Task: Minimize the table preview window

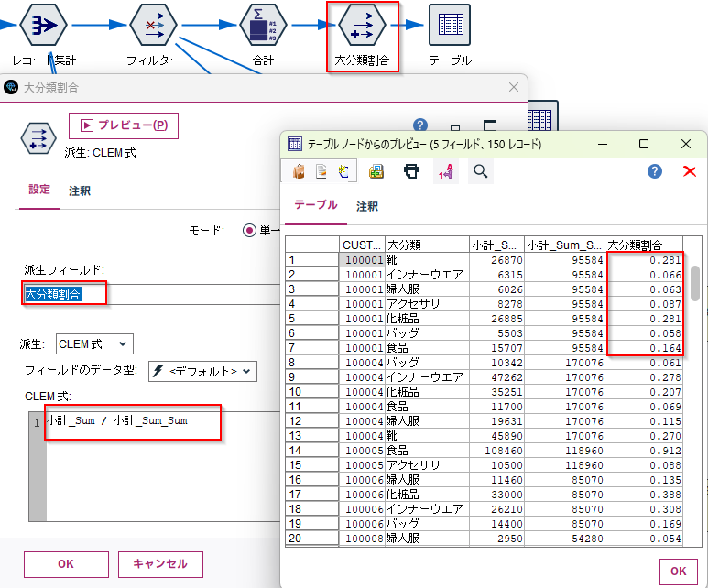Action: click(x=603, y=144)
